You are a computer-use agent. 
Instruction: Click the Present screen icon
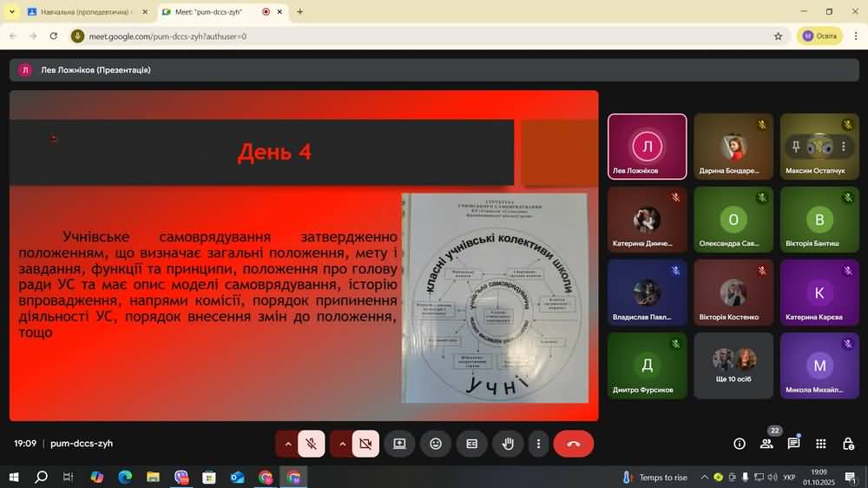399,444
